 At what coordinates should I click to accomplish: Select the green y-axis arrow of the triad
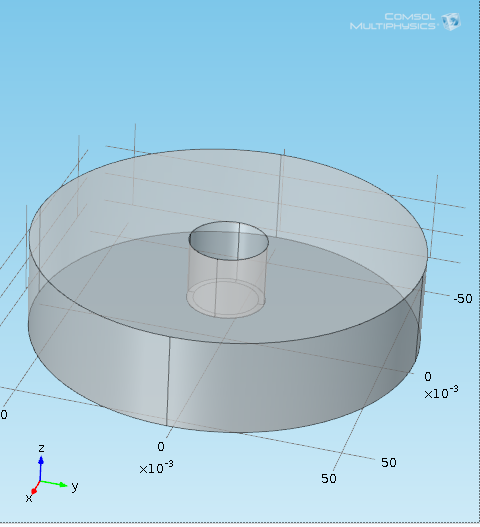[54, 483]
